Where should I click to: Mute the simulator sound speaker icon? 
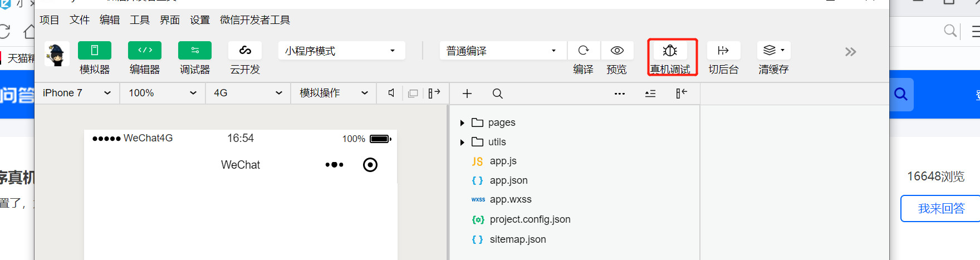(x=391, y=93)
